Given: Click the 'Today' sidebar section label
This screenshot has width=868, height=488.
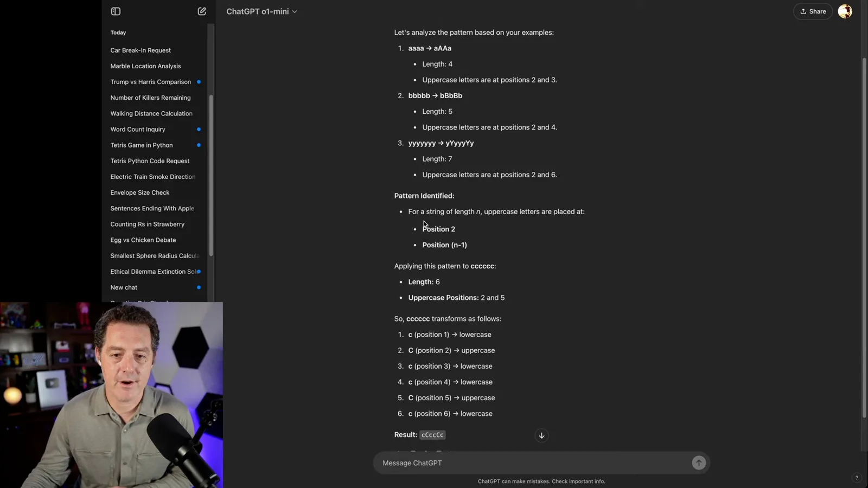Looking at the screenshot, I should tap(118, 33).
